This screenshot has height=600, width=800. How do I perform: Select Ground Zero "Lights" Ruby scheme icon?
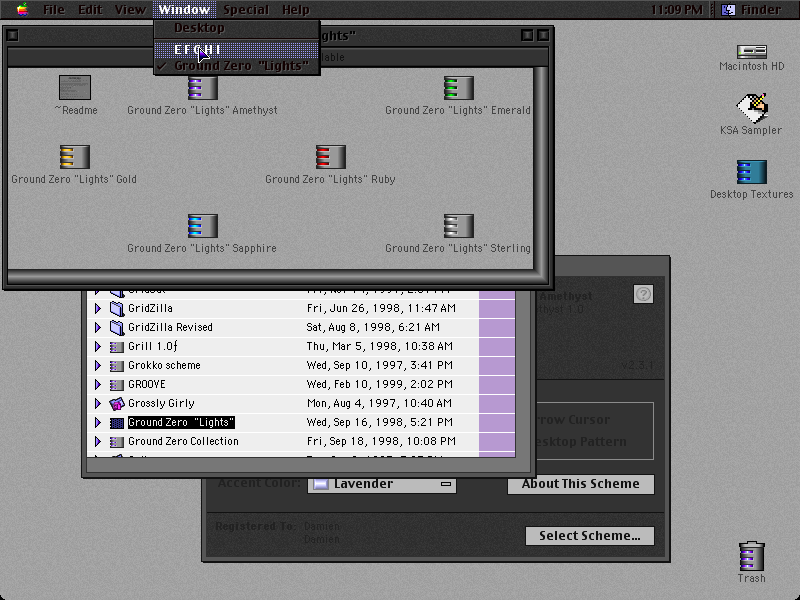click(x=331, y=157)
